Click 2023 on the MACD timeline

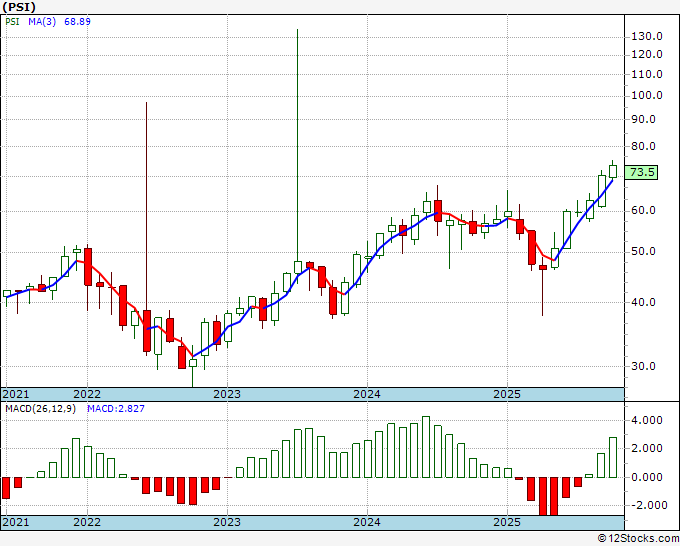[x=227, y=522]
